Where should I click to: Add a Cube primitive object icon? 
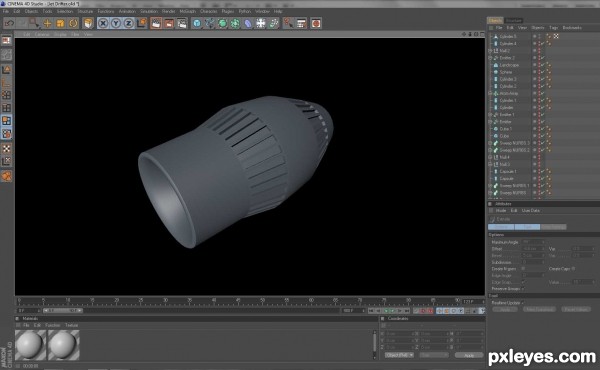[x=197, y=23]
